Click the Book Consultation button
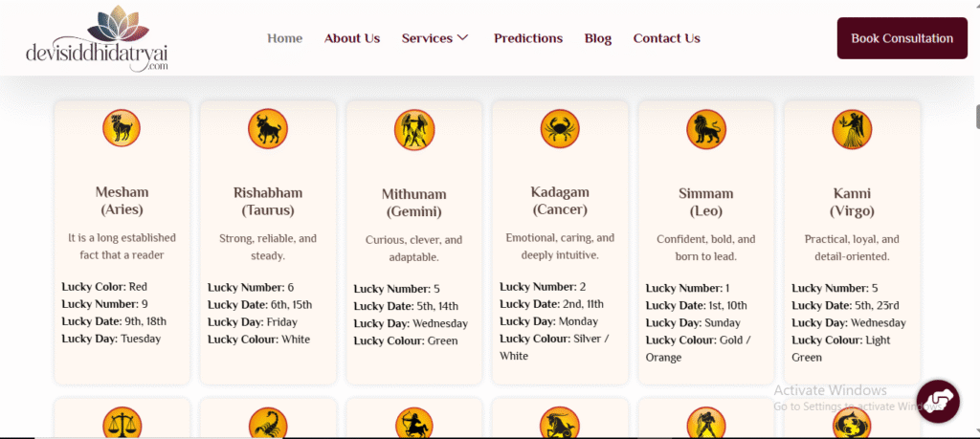Image resolution: width=980 pixels, height=439 pixels. click(x=902, y=38)
